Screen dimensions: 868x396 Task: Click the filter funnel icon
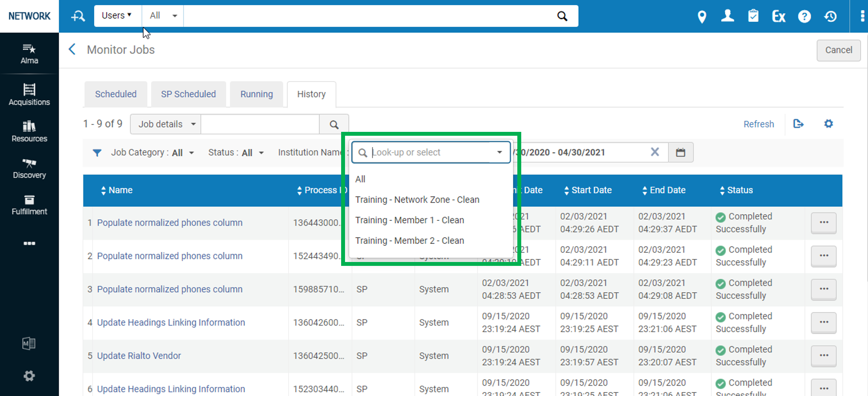97,153
